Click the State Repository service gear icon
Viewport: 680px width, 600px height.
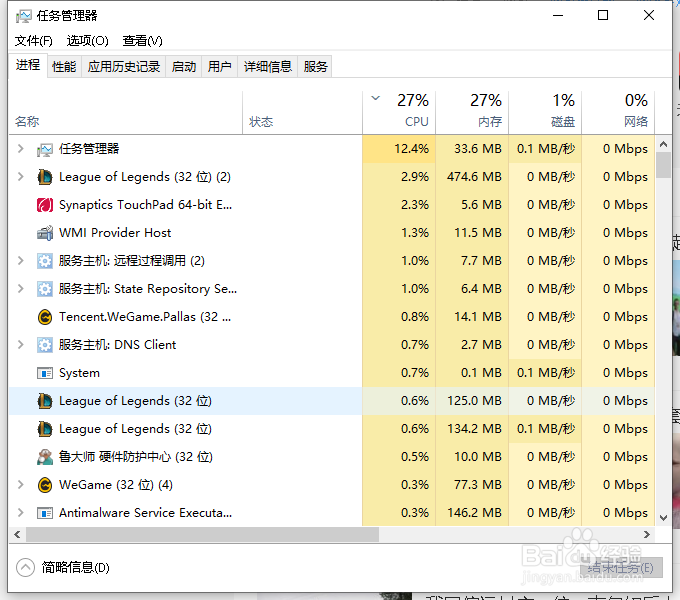[x=45, y=289]
